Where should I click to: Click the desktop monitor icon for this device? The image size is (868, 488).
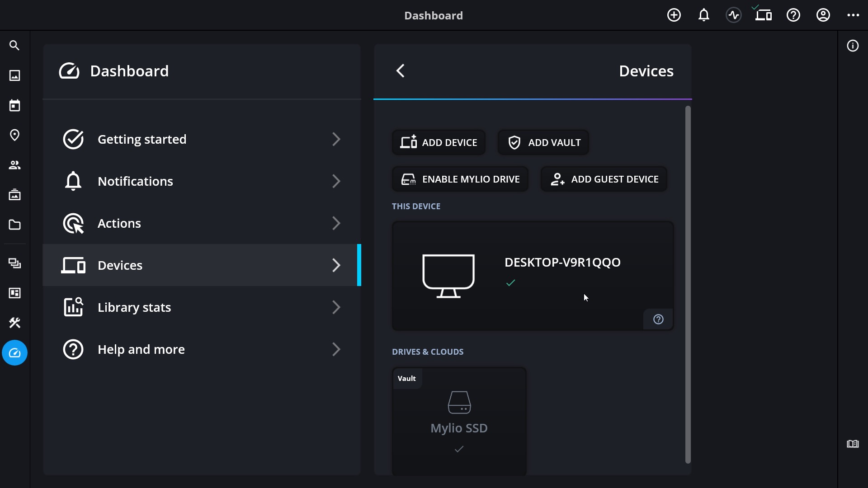tap(448, 276)
